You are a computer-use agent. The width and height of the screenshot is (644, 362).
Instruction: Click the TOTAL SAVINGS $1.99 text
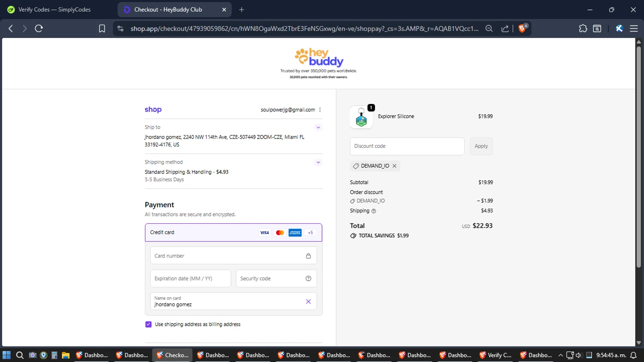click(383, 236)
